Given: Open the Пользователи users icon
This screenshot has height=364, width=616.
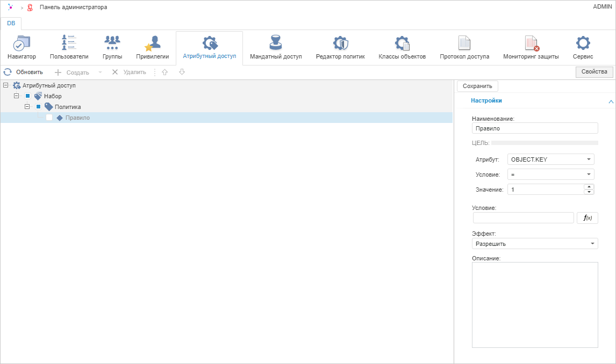Looking at the screenshot, I should [69, 43].
